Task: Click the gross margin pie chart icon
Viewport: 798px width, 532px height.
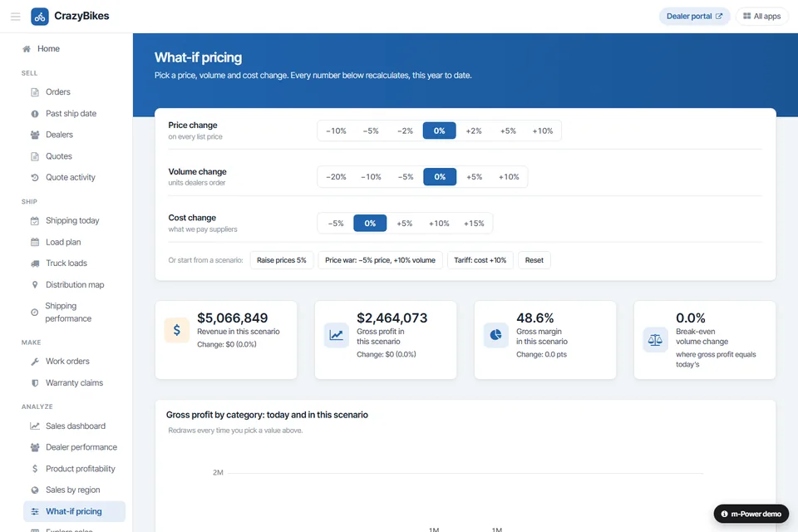Action: coord(495,335)
